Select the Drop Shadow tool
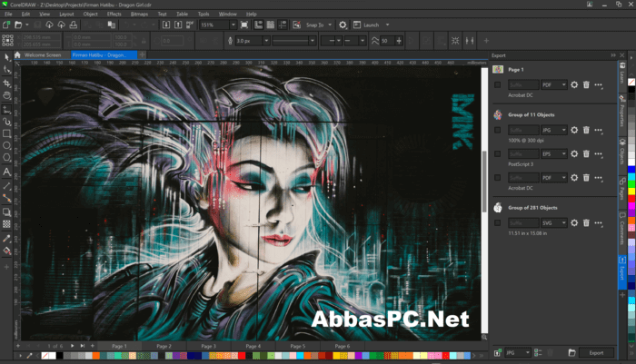Viewport: 636px width, 364px height. pos(7,212)
